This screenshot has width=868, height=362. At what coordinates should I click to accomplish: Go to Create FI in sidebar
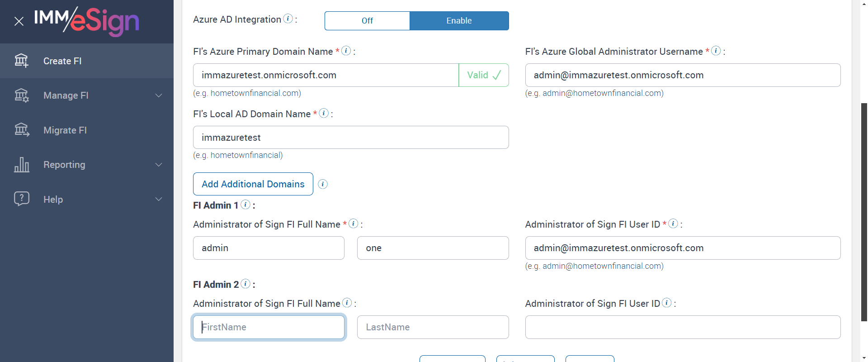click(62, 61)
